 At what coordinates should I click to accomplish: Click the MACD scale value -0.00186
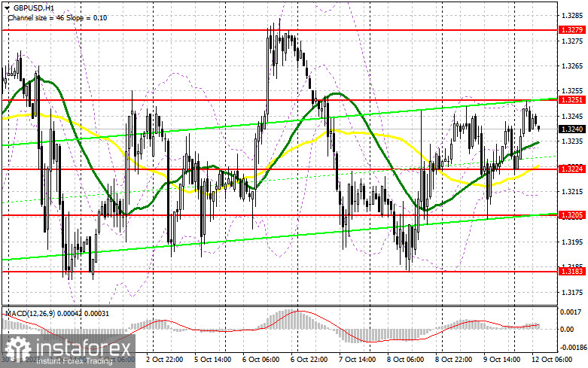[573, 348]
